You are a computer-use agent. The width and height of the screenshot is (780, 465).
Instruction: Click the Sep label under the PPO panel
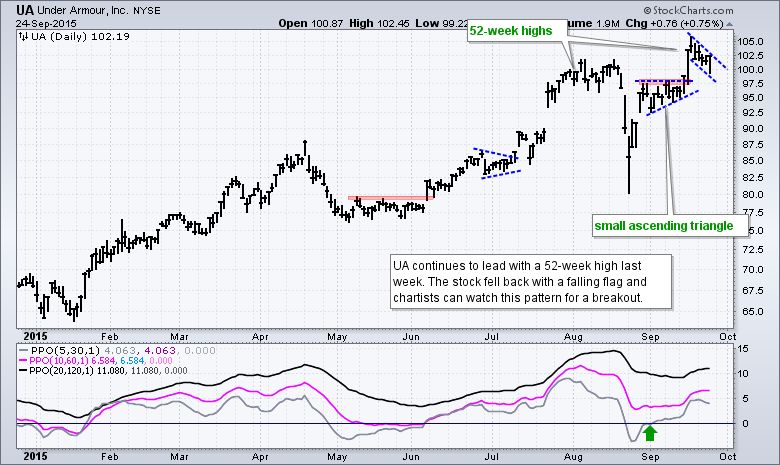click(650, 456)
